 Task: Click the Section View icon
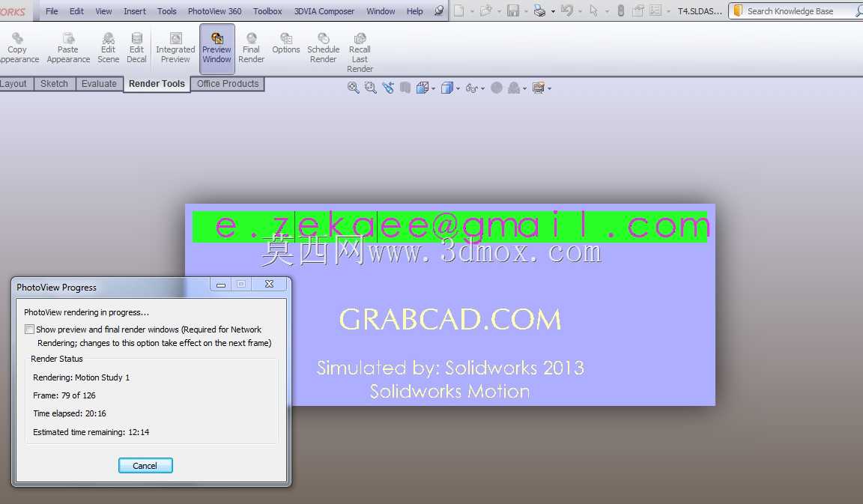(405, 88)
